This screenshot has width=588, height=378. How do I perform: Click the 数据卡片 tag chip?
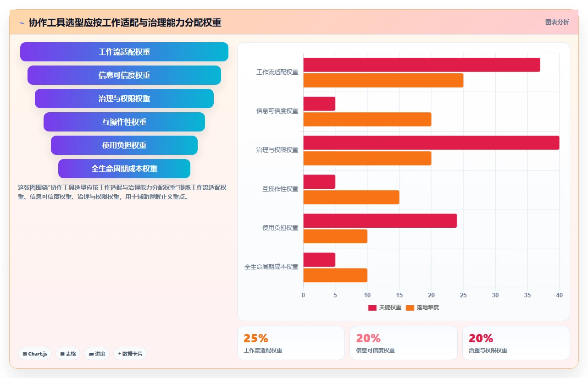[130, 354]
